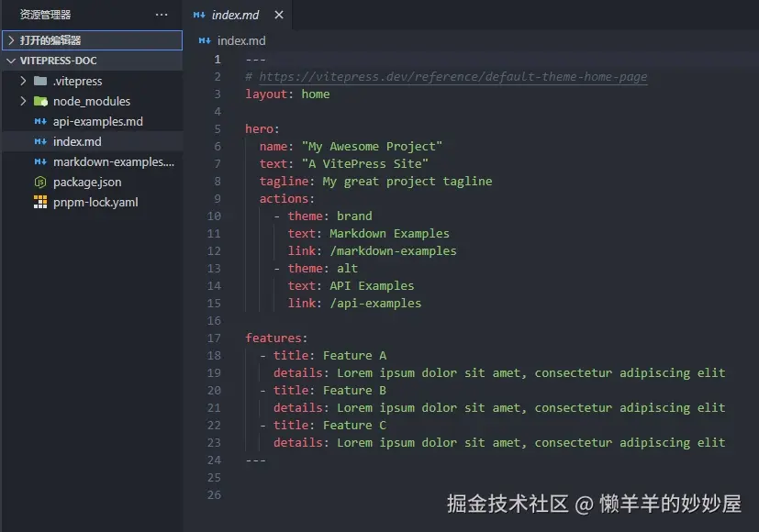Click the 'brand' theme value
Image resolution: width=759 pixels, height=532 pixels.
click(x=354, y=216)
